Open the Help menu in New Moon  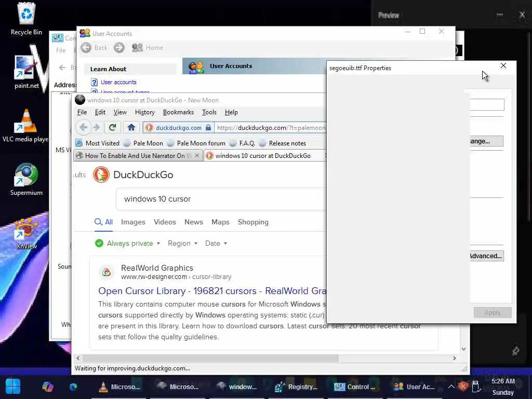(231, 112)
